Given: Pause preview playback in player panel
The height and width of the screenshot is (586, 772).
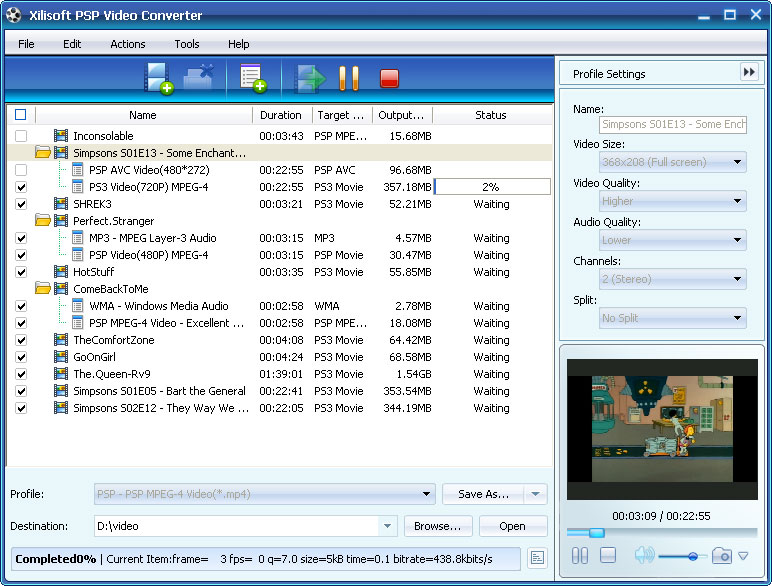Looking at the screenshot, I should pyautogui.click(x=580, y=556).
